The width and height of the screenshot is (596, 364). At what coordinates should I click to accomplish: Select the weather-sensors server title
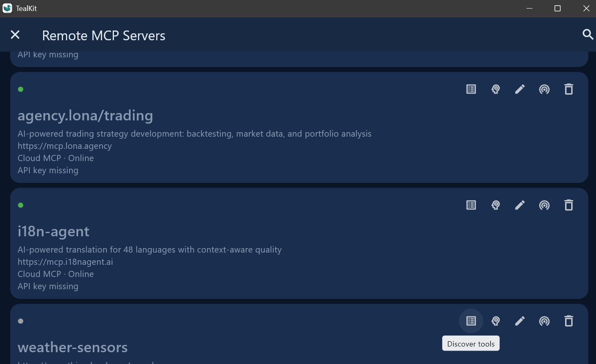(73, 347)
